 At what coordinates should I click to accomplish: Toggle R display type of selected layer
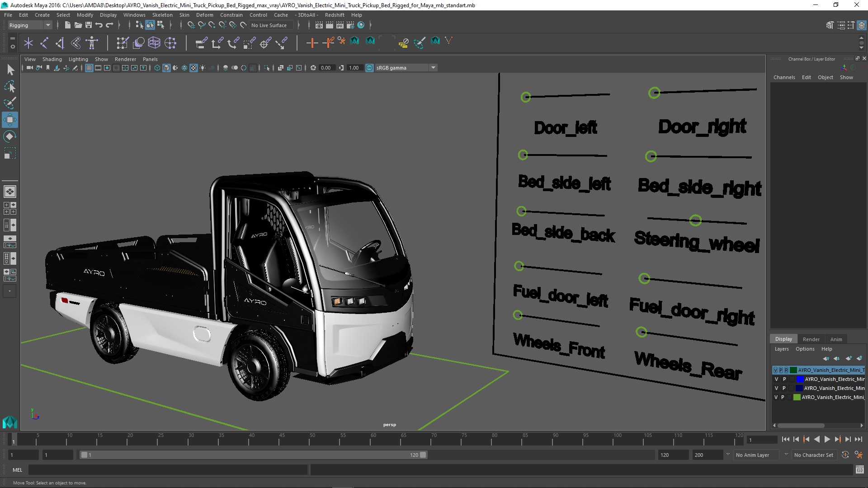click(x=786, y=370)
